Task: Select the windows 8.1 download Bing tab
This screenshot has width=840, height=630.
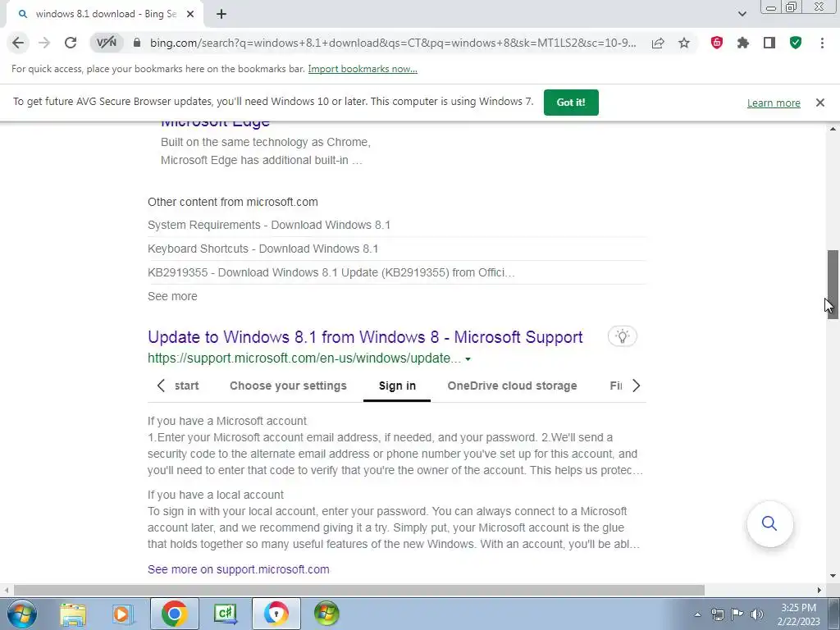Action: pos(105,14)
